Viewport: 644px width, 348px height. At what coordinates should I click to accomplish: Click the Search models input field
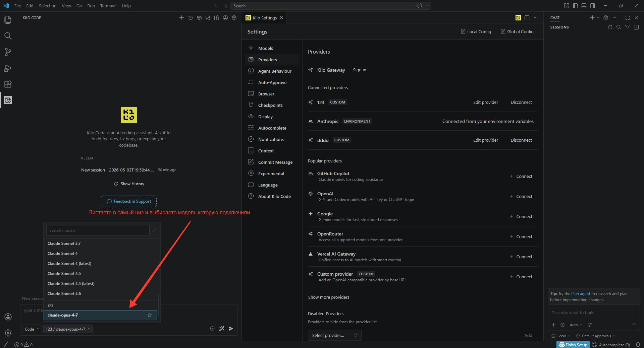[98, 230]
